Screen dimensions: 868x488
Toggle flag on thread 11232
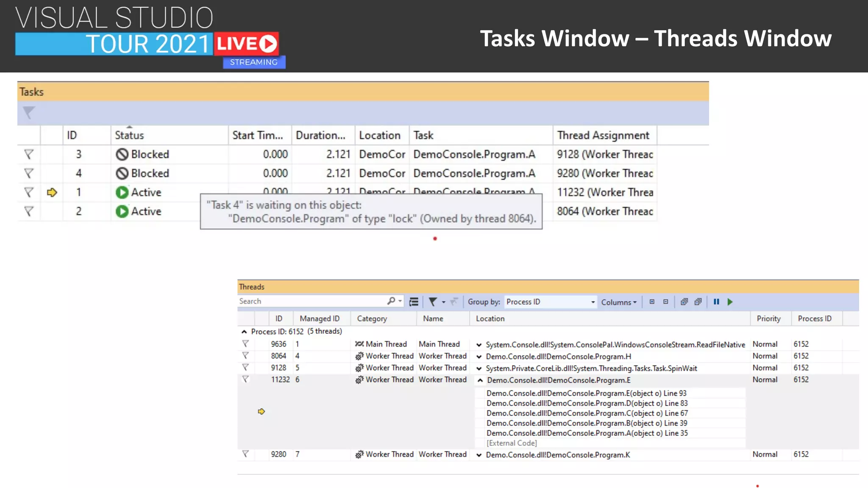(x=245, y=379)
